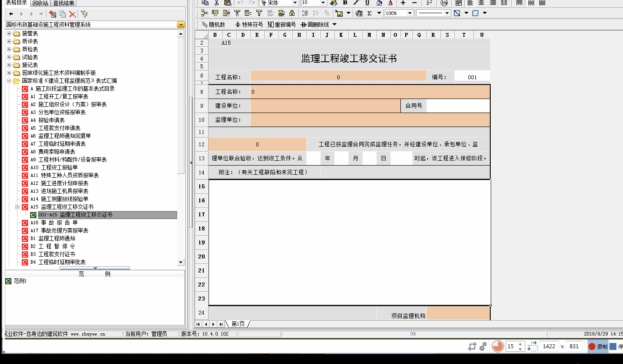Click the 特殊符号 button
This screenshot has width=623, height=364.
[x=249, y=25]
